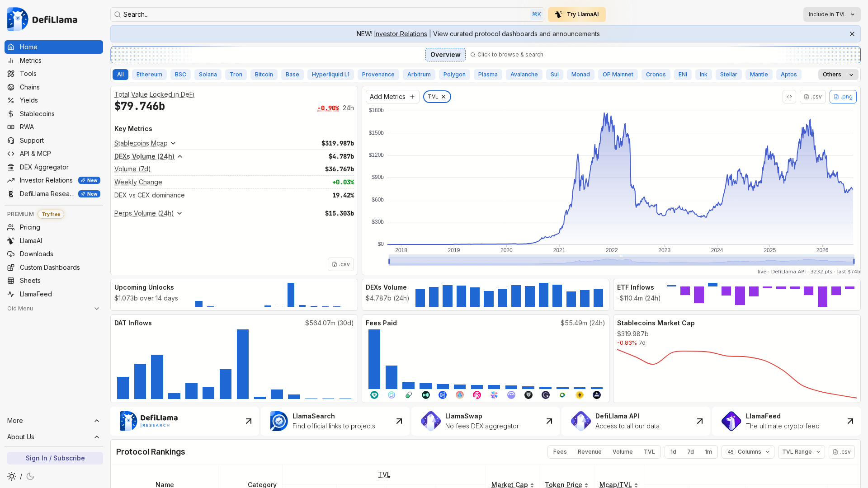Viewport: 868px width, 488px height.
Task: Click the Downloads cloud icon
Action: 11,254
